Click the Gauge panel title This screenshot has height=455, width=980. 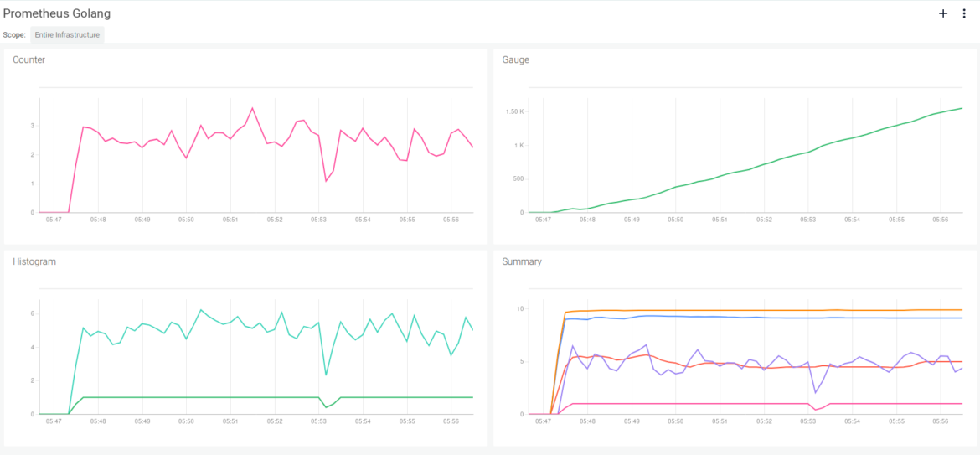(515, 60)
